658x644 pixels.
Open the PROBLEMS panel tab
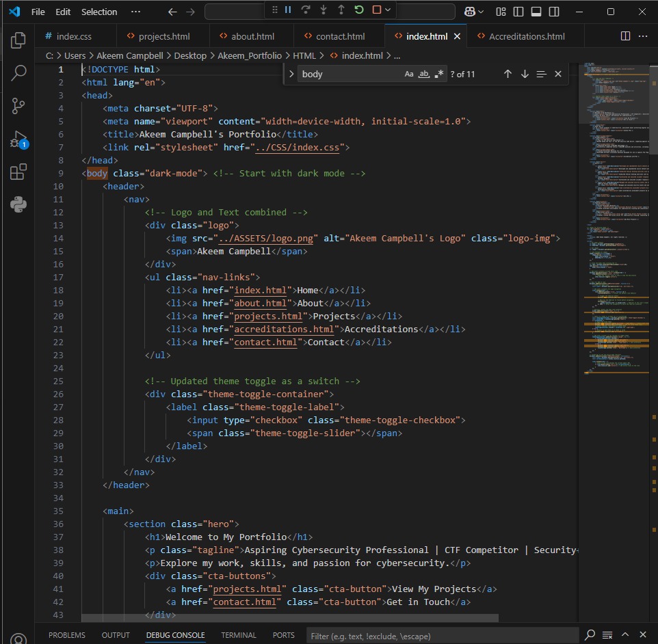[67, 635]
